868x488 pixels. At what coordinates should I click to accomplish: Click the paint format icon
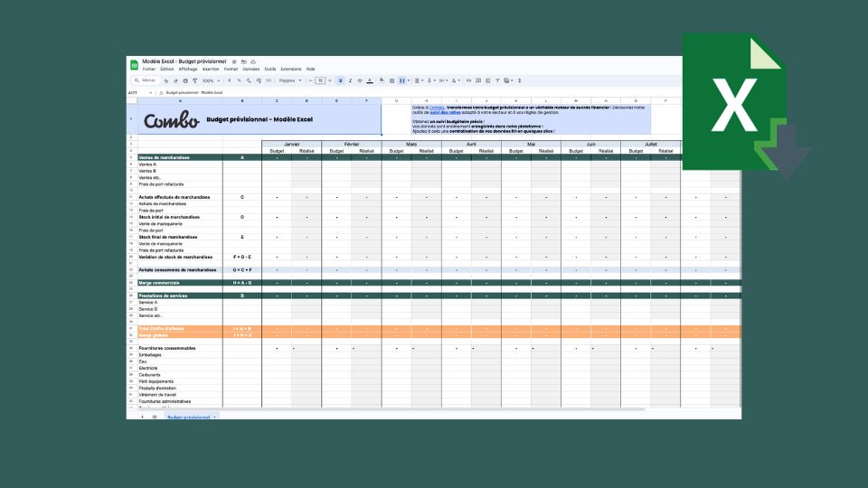(195, 80)
